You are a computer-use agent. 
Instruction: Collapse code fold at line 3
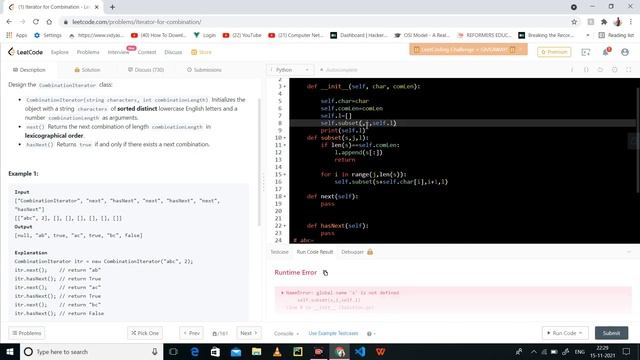click(284, 87)
